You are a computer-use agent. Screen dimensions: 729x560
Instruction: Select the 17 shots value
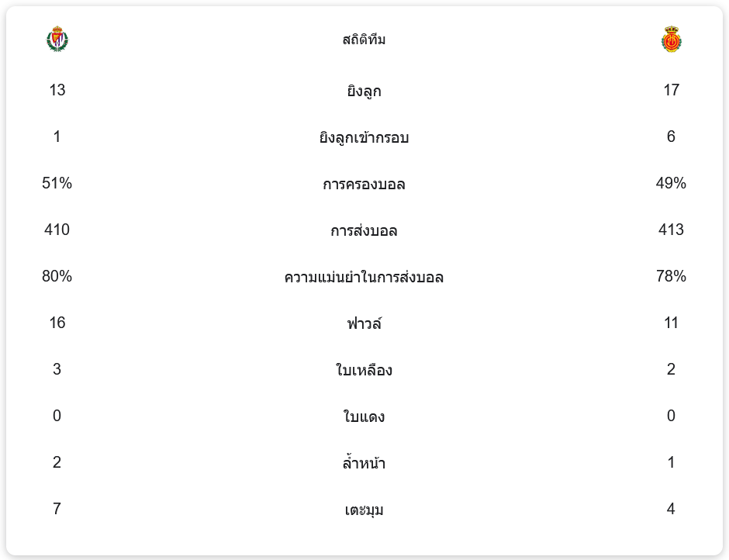coord(671,90)
